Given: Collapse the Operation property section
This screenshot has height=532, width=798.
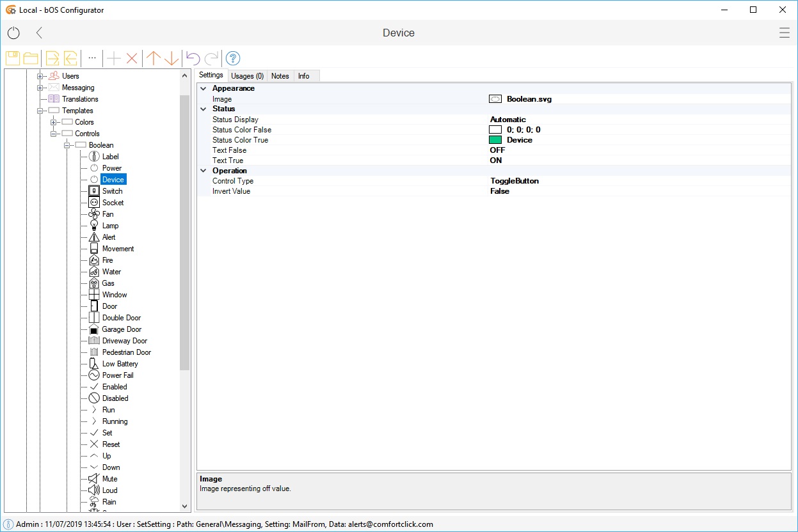Looking at the screenshot, I should 203,171.
